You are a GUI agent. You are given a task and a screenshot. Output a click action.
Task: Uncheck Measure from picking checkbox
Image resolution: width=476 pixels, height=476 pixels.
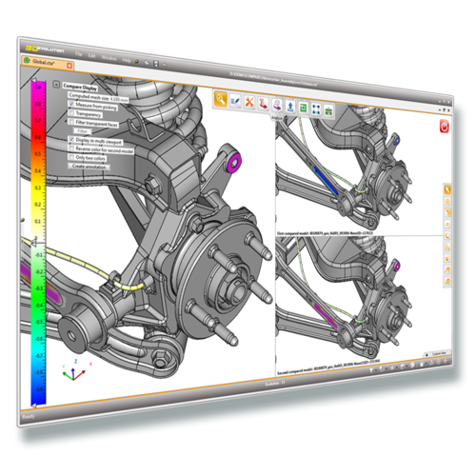(x=71, y=104)
